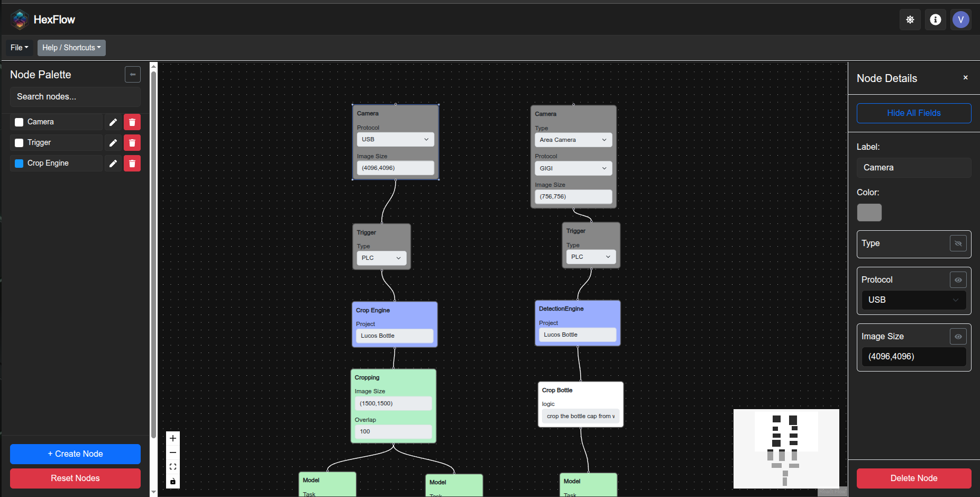Fit the flow to view with the frame icon

click(172, 466)
